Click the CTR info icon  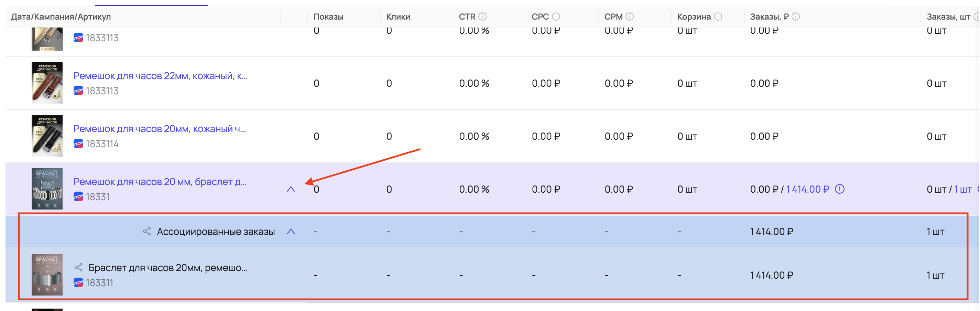coord(482,17)
